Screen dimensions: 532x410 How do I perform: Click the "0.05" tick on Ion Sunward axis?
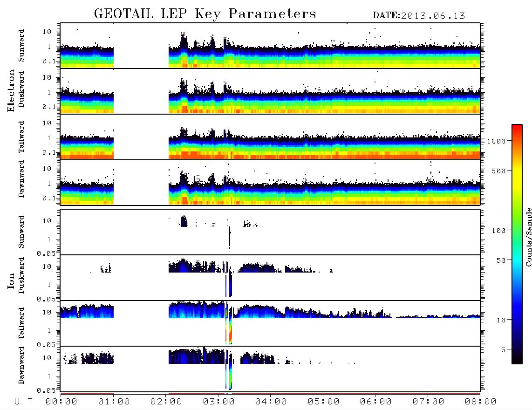(46, 253)
